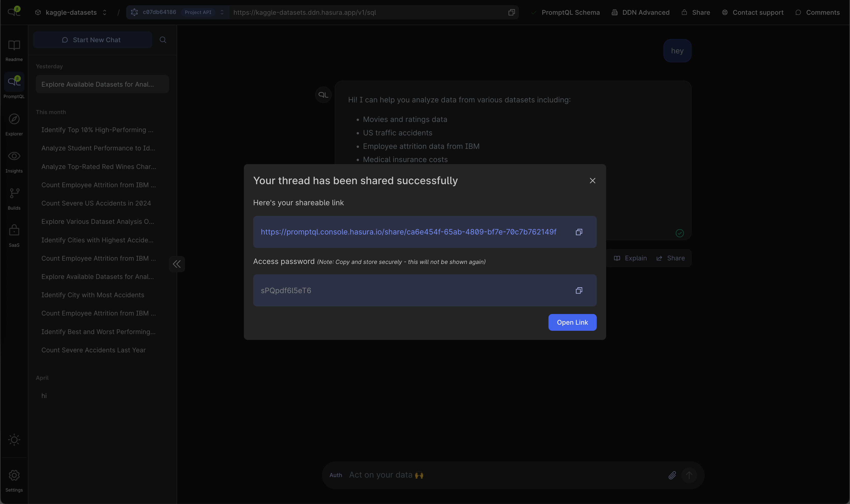Image resolution: width=850 pixels, height=504 pixels.
Task: Click the Open Link button
Action: point(572,322)
